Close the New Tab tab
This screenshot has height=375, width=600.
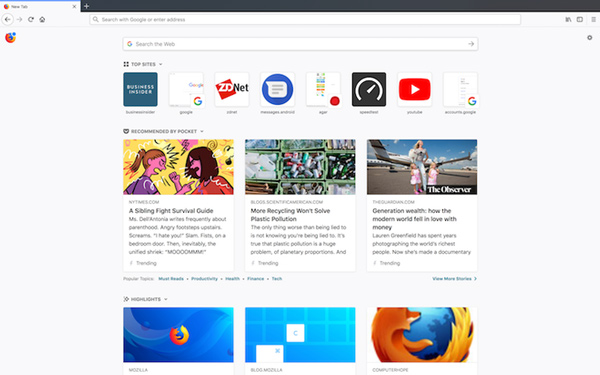pos(74,7)
